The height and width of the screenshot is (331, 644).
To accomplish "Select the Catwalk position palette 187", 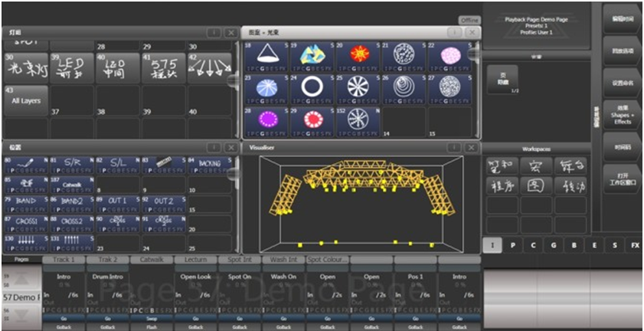I will pyautogui.click(x=72, y=185).
